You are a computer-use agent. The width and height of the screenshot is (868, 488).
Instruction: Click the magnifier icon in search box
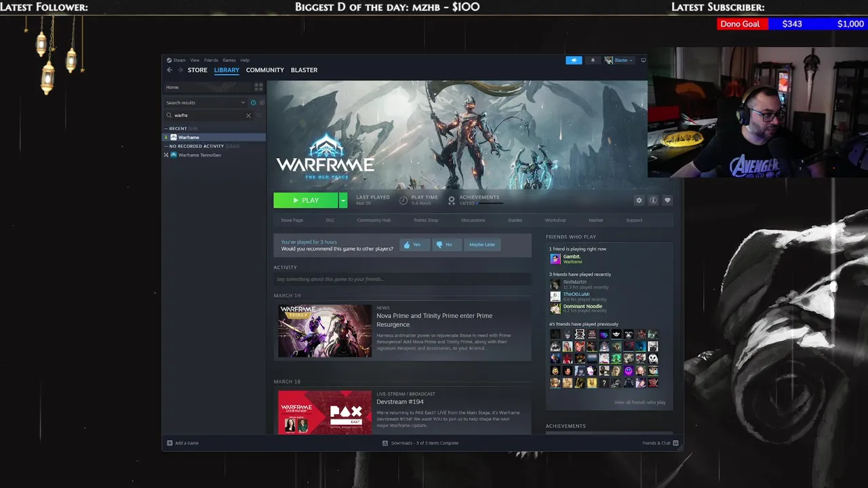169,115
